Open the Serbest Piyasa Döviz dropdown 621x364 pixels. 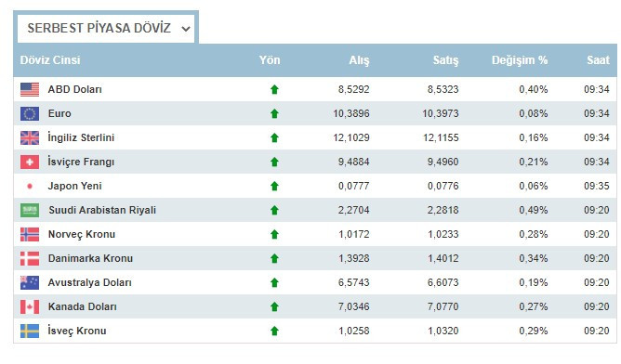(106, 29)
